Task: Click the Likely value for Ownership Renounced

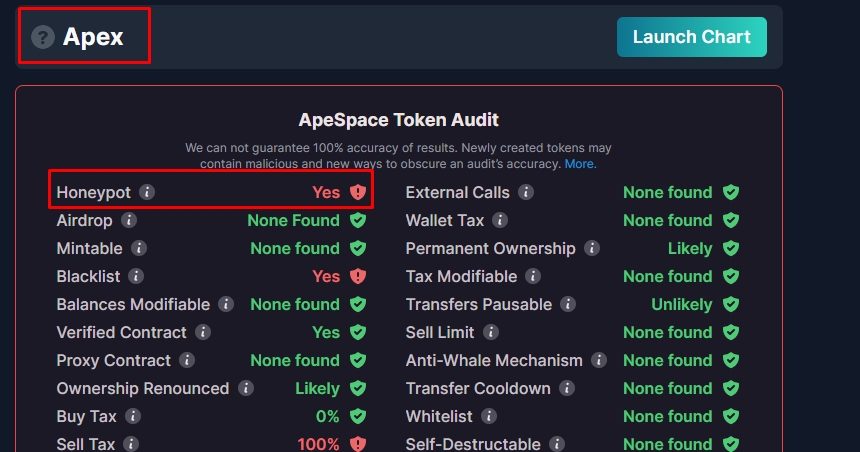Action: click(x=318, y=388)
